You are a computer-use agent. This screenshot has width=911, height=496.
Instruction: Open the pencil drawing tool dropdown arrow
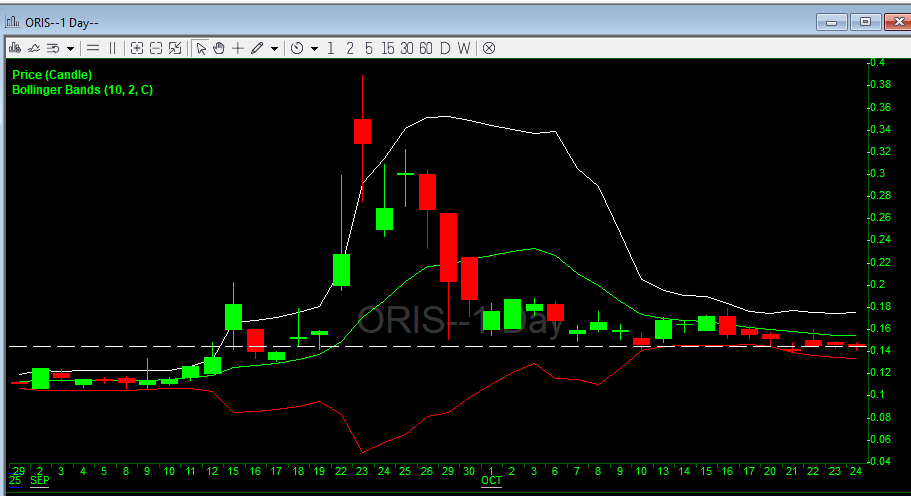274,47
